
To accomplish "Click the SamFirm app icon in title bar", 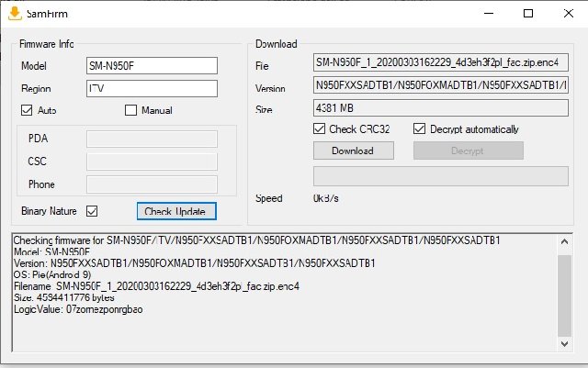I will (x=15, y=14).
